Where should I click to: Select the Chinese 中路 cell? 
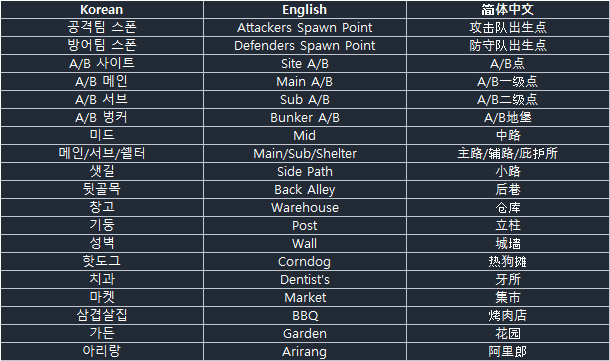(508, 135)
